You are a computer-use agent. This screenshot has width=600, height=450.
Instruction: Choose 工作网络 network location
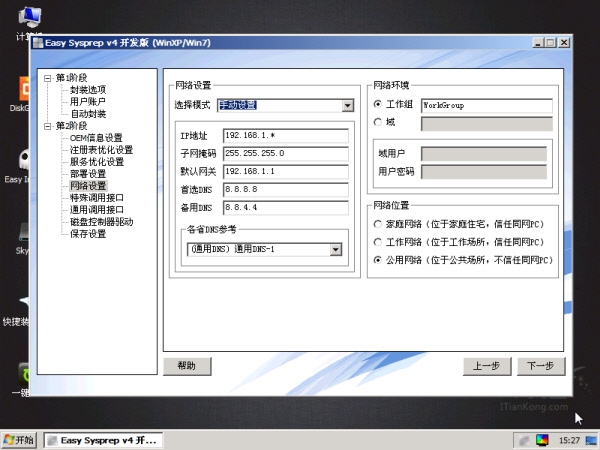(378, 242)
